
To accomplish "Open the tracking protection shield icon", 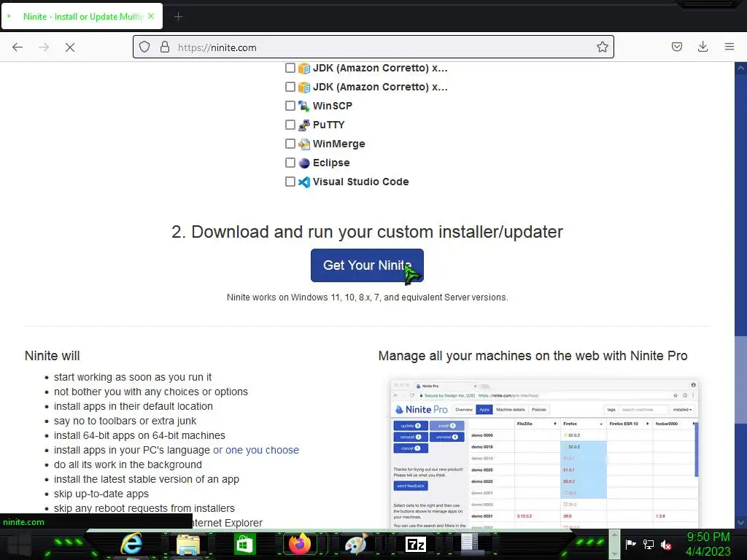I will tap(144, 47).
